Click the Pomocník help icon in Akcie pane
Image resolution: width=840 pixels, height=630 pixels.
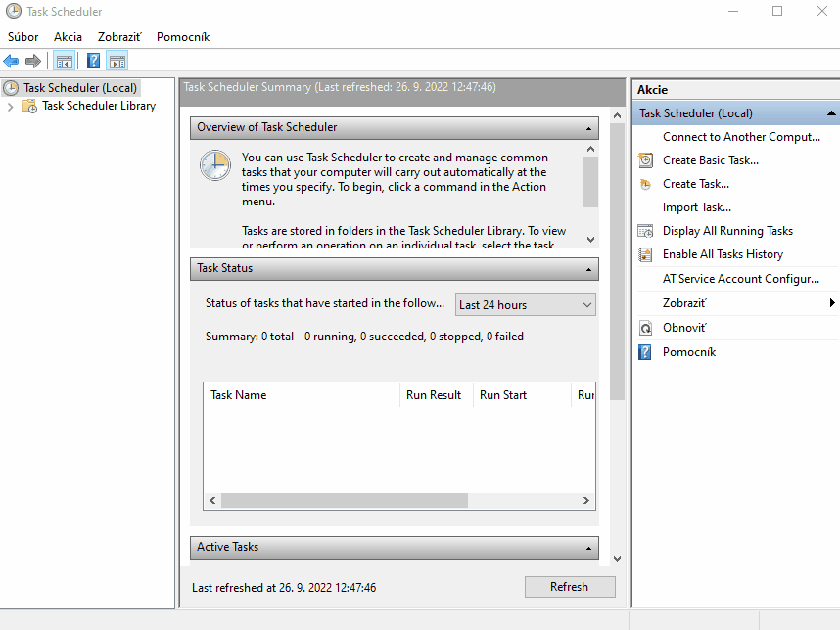(645, 352)
